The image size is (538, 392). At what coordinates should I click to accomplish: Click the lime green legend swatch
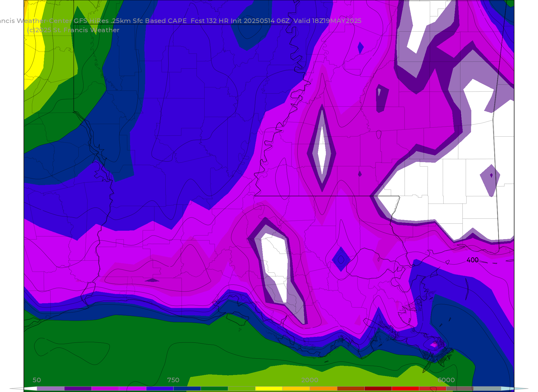point(242,389)
